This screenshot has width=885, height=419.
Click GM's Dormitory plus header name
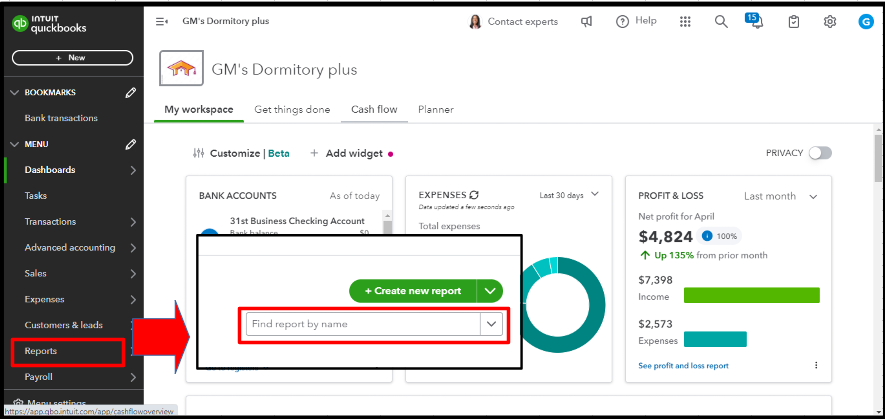tap(284, 69)
